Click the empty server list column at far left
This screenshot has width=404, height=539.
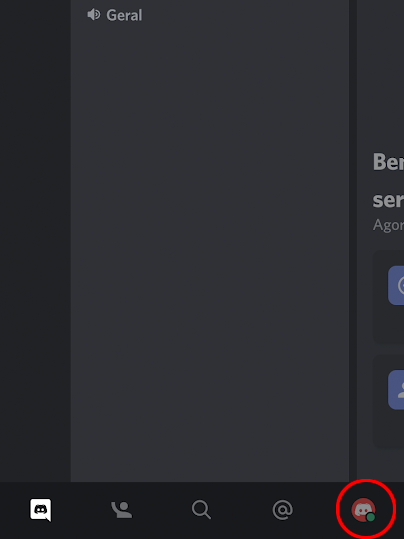click(x=35, y=241)
